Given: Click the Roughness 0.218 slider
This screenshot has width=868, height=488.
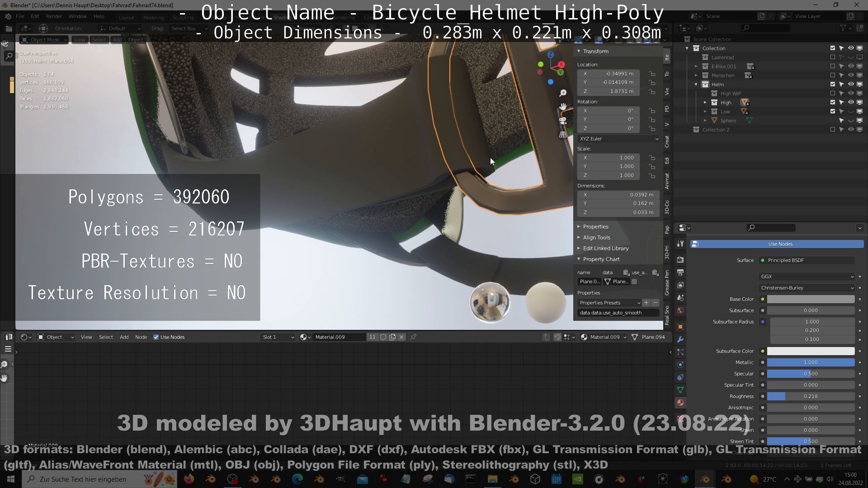Looking at the screenshot, I should coord(811,396).
